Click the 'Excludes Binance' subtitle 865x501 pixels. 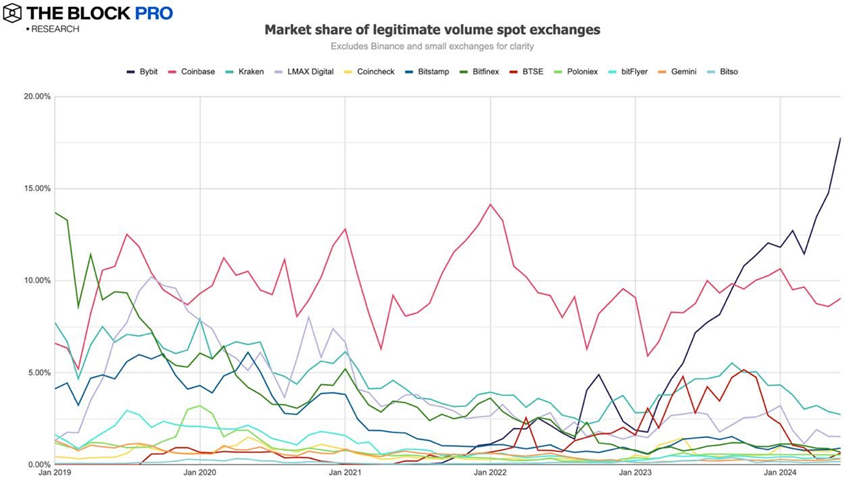(x=432, y=46)
